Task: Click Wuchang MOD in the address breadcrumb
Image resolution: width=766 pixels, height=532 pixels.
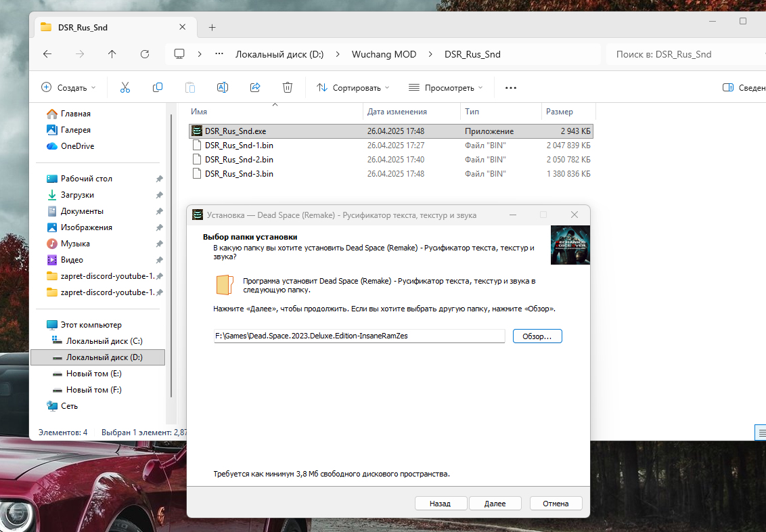Action: [384, 54]
